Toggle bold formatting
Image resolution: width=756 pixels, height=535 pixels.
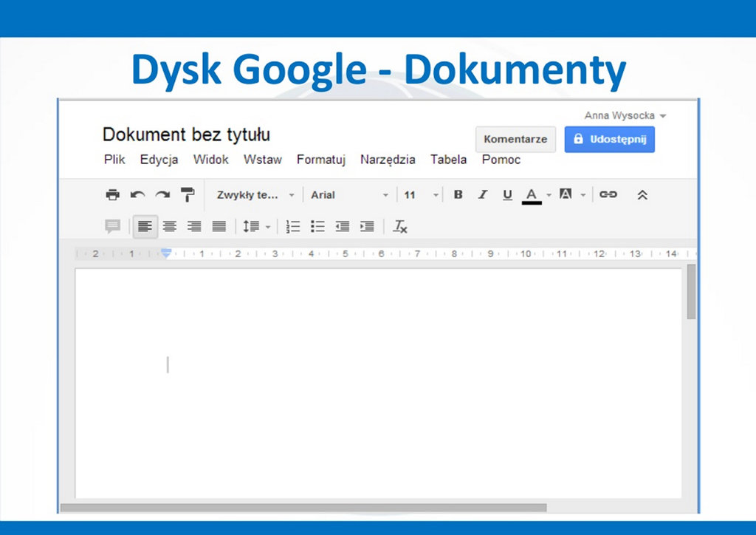[x=458, y=194]
